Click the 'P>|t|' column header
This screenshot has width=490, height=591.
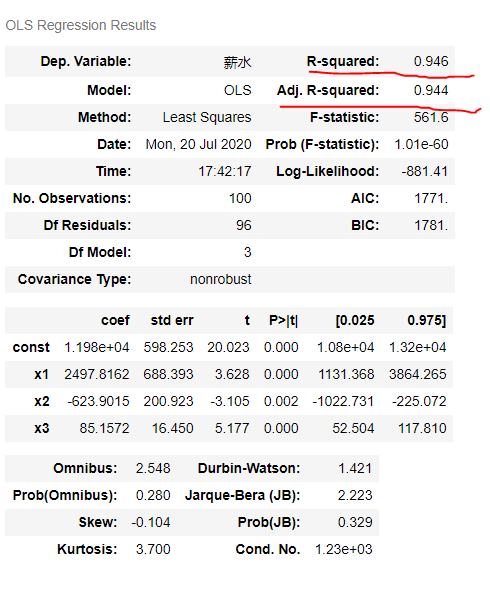coord(283,321)
